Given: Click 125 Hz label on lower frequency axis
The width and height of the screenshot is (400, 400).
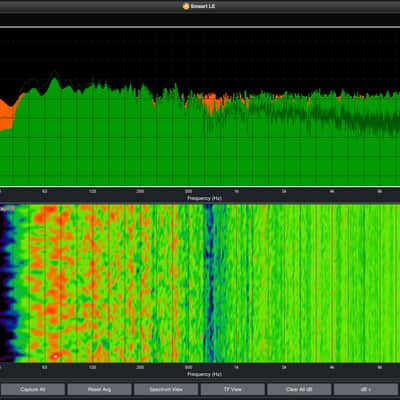Looking at the screenshot, I should tap(92, 367).
